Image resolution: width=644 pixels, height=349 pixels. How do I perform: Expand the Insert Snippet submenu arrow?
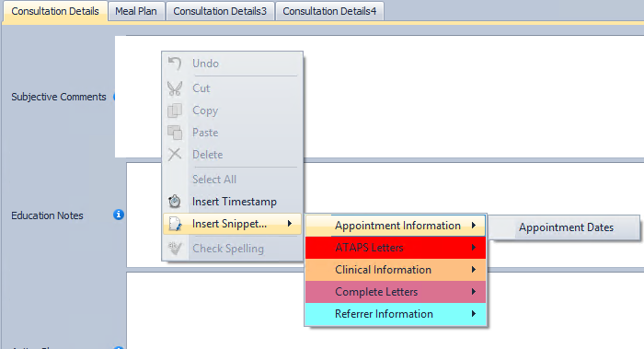pyautogui.click(x=290, y=223)
